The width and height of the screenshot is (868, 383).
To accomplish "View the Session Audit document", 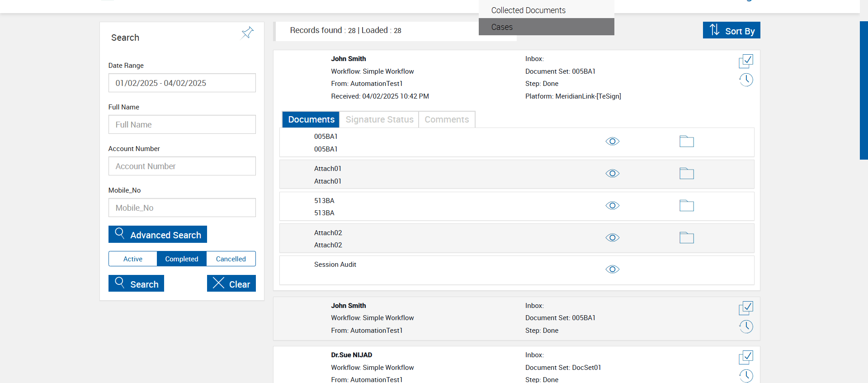I will pyautogui.click(x=612, y=270).
